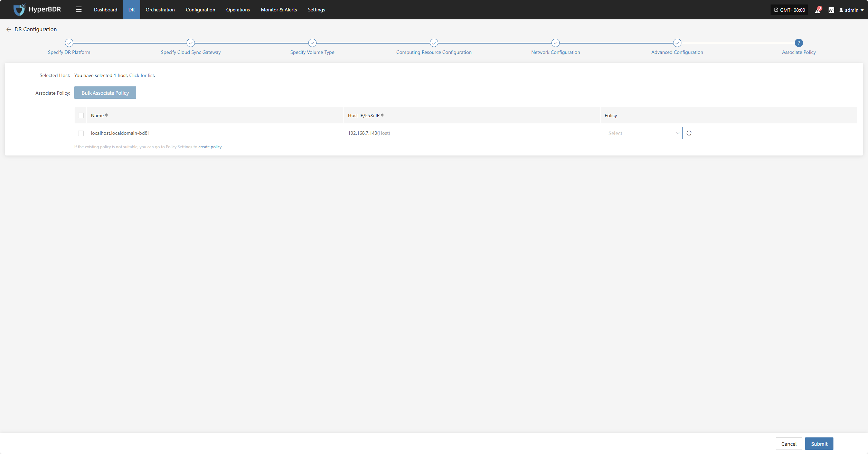Click the Specify Volume Type step circle
This screenshot has width=868, height=454.
312,43
